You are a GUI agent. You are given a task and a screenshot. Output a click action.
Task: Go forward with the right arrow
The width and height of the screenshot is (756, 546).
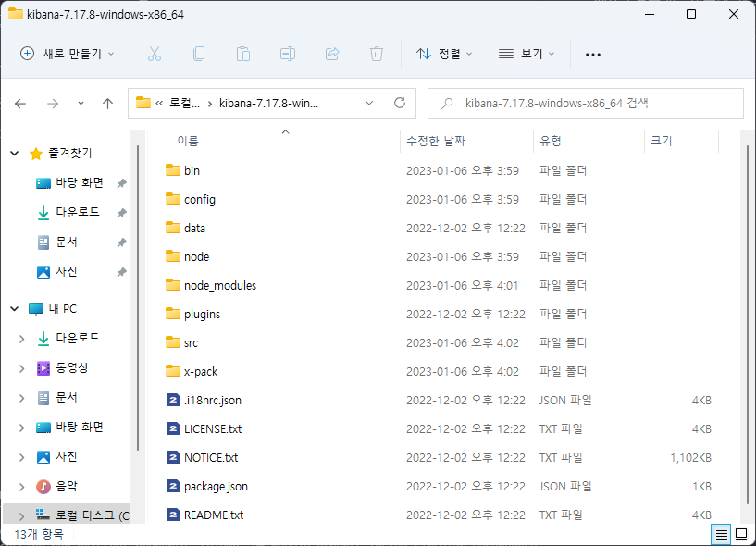[53, 104]
